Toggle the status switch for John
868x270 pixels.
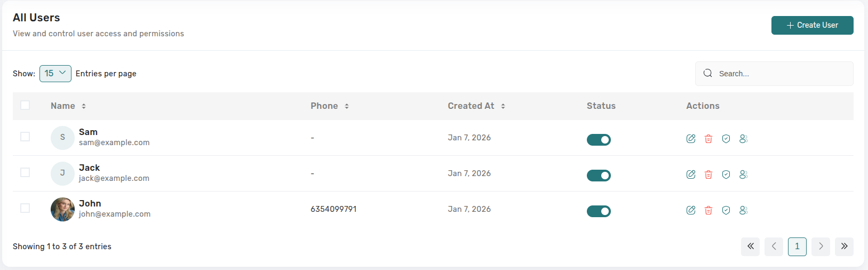(x=599, y=211)
